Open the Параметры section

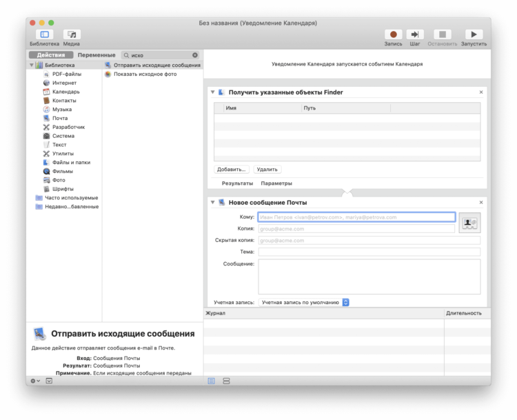click(x=276, y=183)
